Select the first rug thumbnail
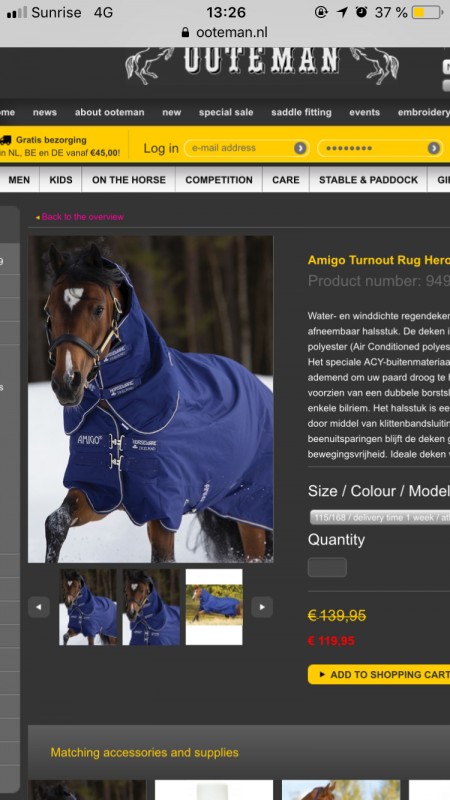Screen dimensions: 450x800 (x=88, y=607)
